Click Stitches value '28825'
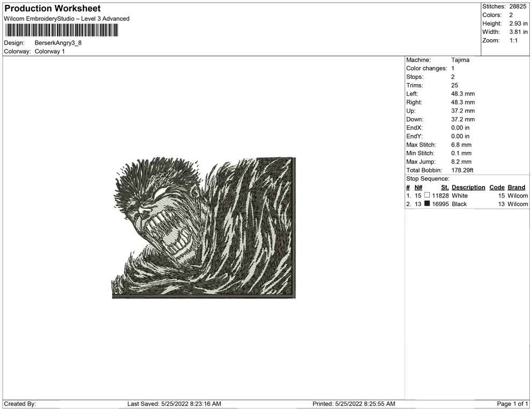The width and height of the screenshot is (532, 409). coord(517,6)
